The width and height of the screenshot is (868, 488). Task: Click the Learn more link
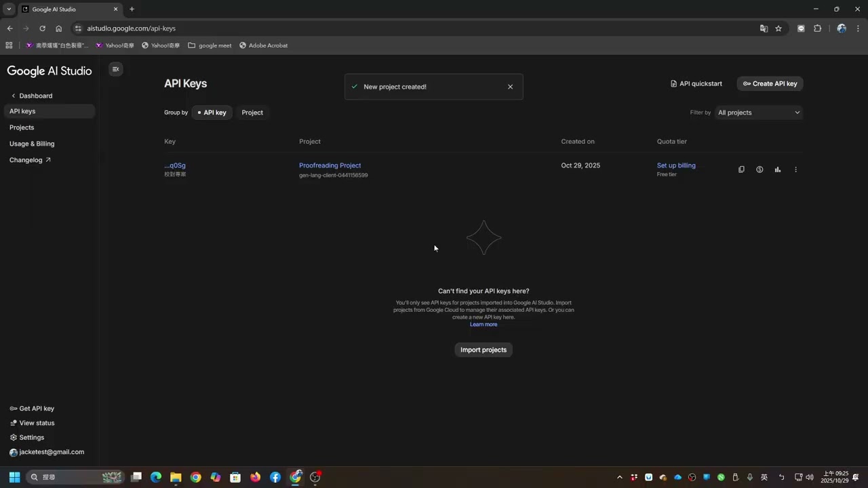pos(484,325)
